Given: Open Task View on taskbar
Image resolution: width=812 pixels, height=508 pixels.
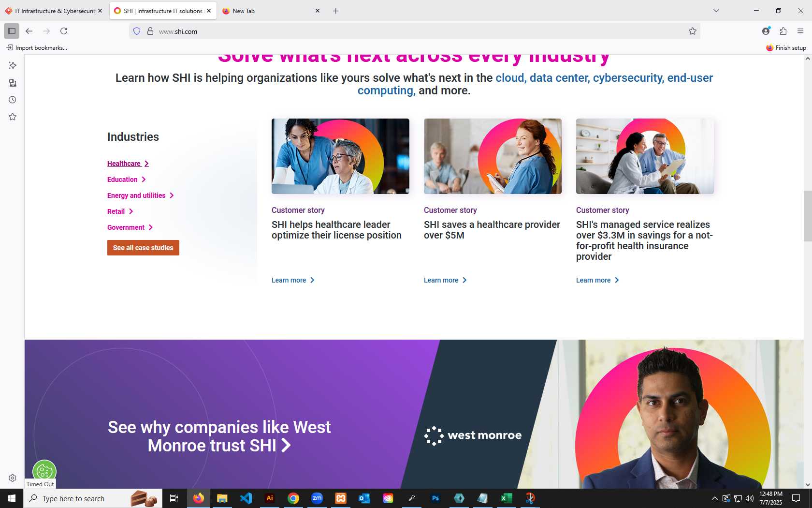Looking at the screenshot, I should [174, 498].
